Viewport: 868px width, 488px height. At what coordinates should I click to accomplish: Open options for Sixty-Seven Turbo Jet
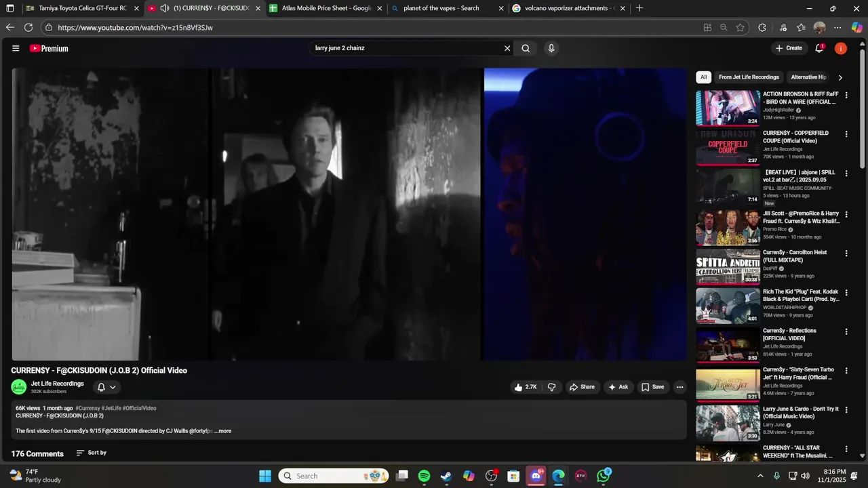coord(846,371)
